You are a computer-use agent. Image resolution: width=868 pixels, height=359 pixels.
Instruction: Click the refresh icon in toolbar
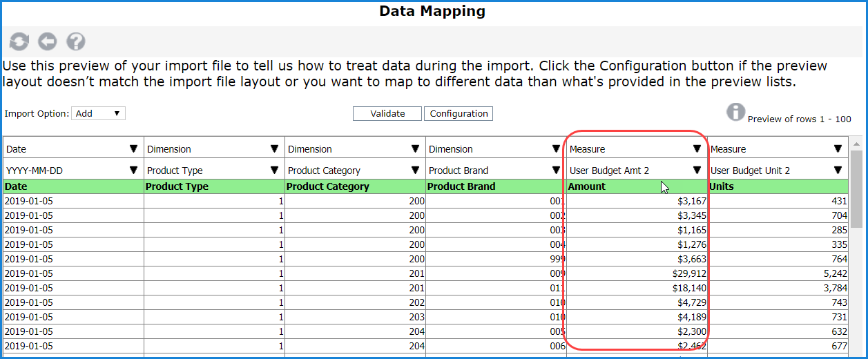click(19, 42)
